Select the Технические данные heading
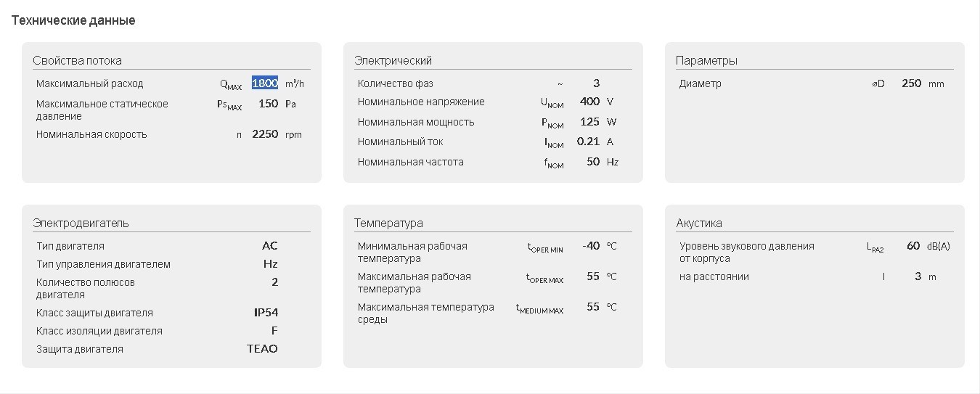Image resolution: width=980 pixels, height=394 pixels. click(x=73, y=20)
